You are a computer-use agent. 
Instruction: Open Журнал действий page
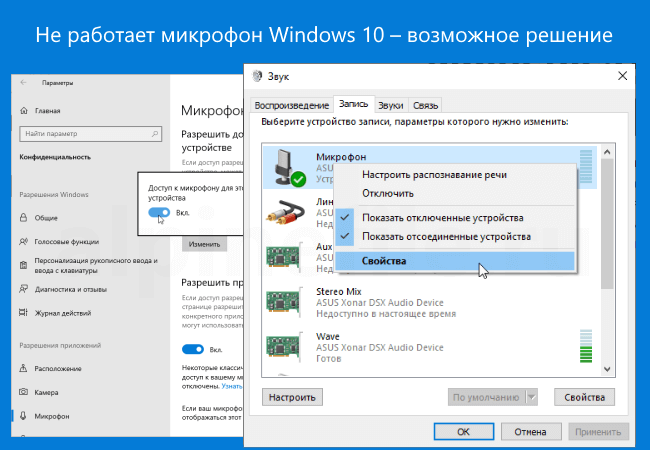(x=63, y=313)
